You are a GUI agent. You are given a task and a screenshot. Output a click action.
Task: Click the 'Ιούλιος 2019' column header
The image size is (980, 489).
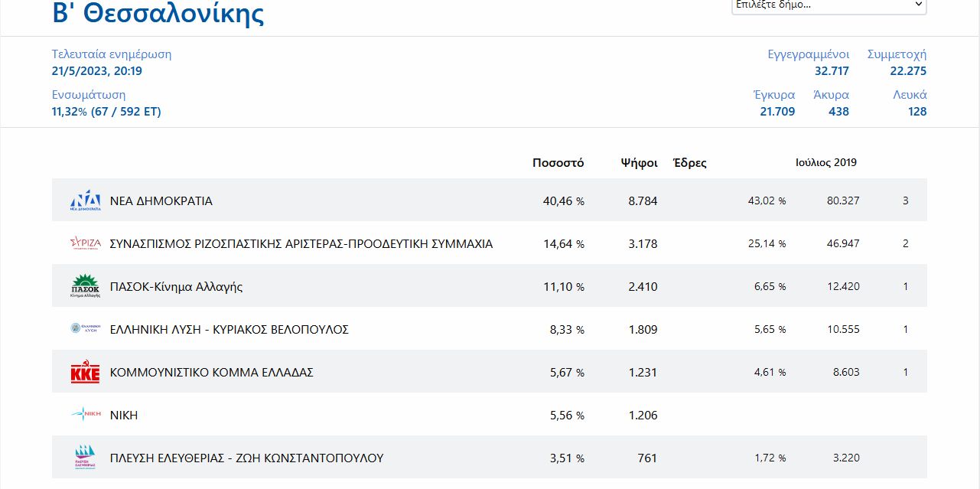[826, 163]
